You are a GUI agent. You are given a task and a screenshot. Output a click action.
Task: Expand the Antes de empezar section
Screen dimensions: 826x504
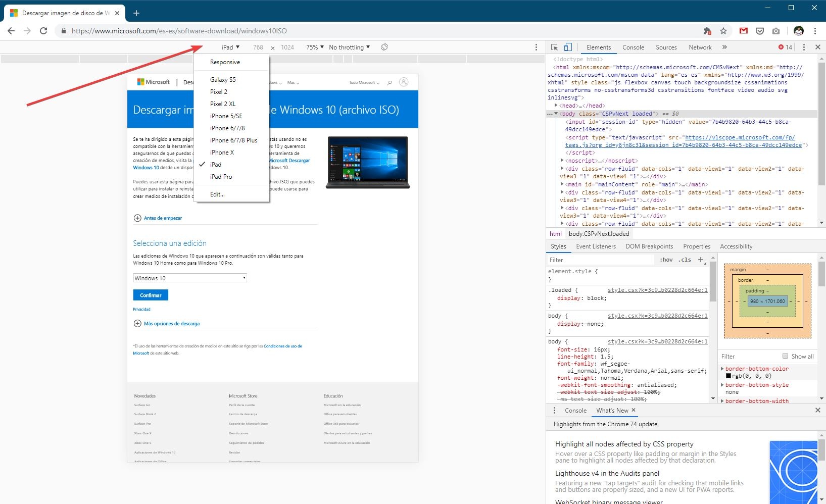point(158,218)
